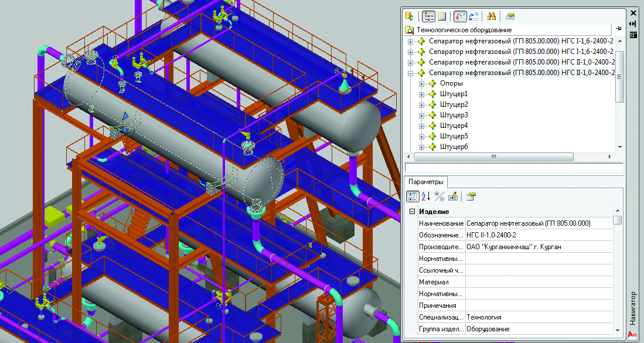Sort parameters alphabetically with A-Z icon
The image size is (644, 343).
coord(426,196)
